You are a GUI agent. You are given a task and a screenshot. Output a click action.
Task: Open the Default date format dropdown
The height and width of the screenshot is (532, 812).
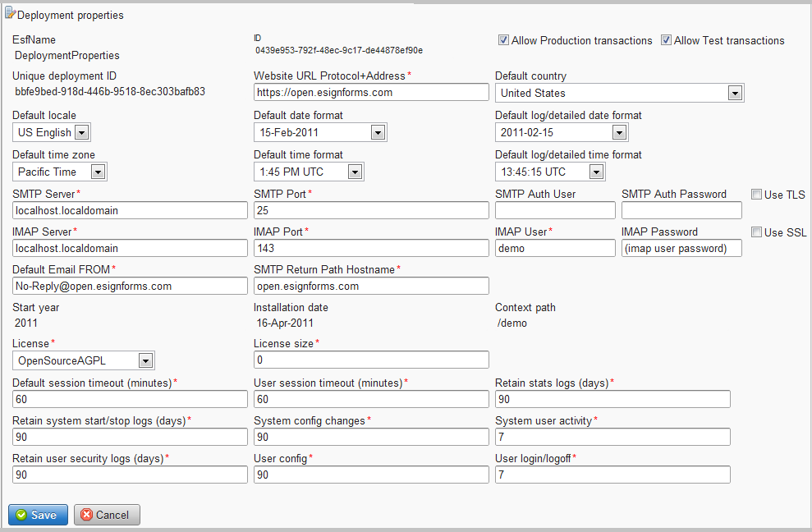click(x=320, y=133)
